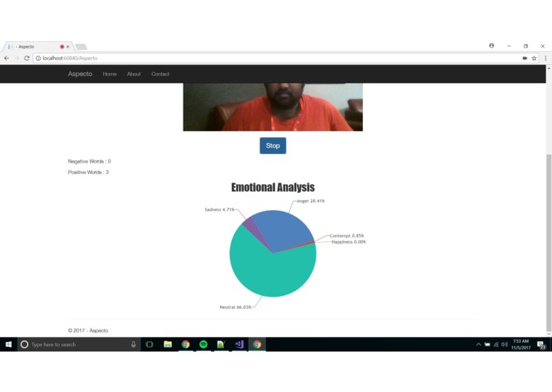This screenshot has width=552, height=392.
Task: Switch to the active Chrome taskbar window
Action: point(257,344)
